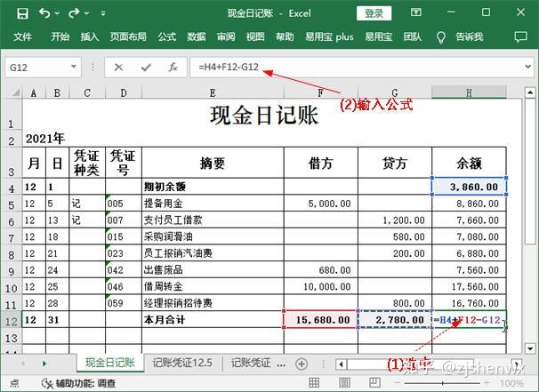Expand the undo history dropdown arrow
The height and width of the screenshot is (392, 539).
58,13
